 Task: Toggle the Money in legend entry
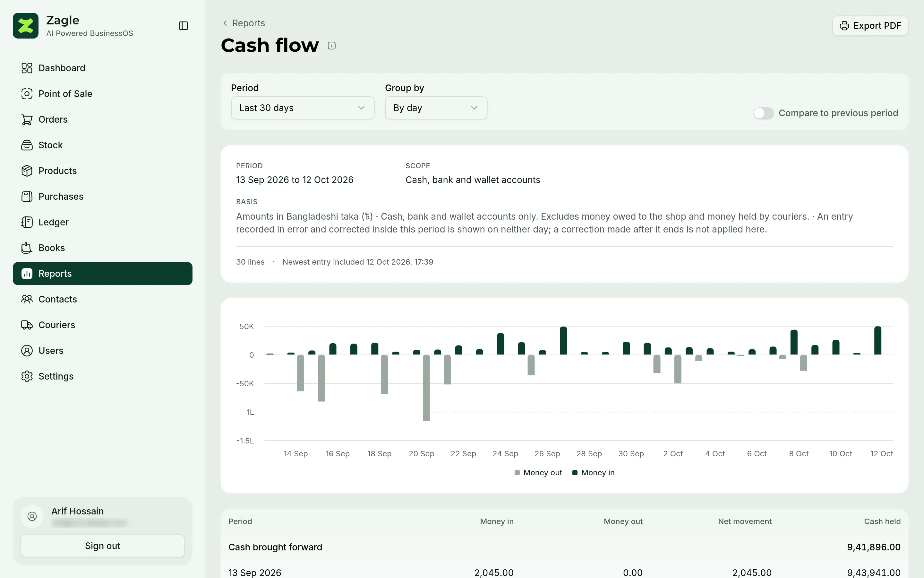tap(593, 472)
